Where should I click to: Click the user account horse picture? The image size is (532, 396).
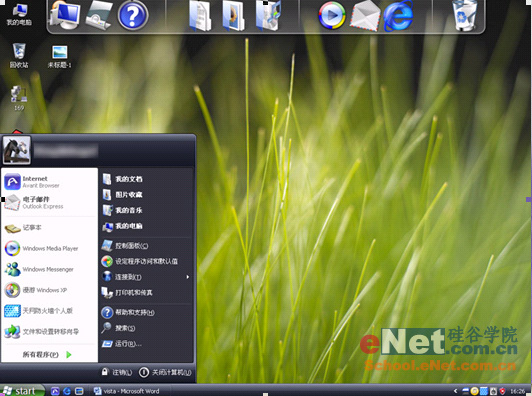pos(17,150)
